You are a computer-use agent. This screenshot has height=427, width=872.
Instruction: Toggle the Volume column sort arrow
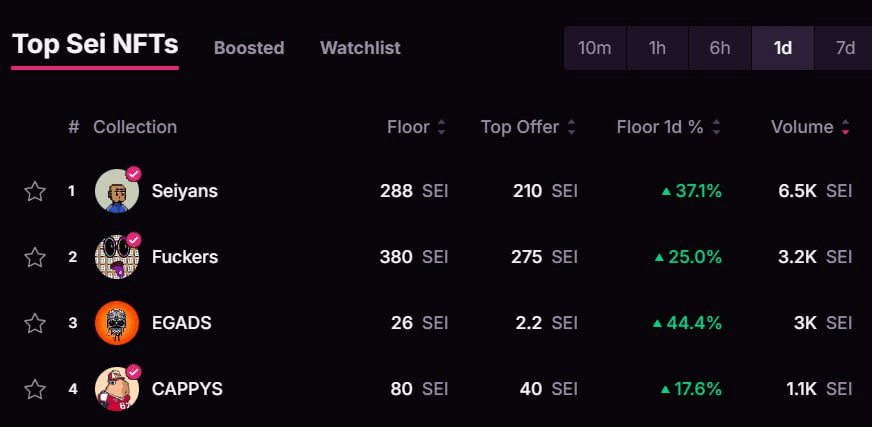coord(845,127)
